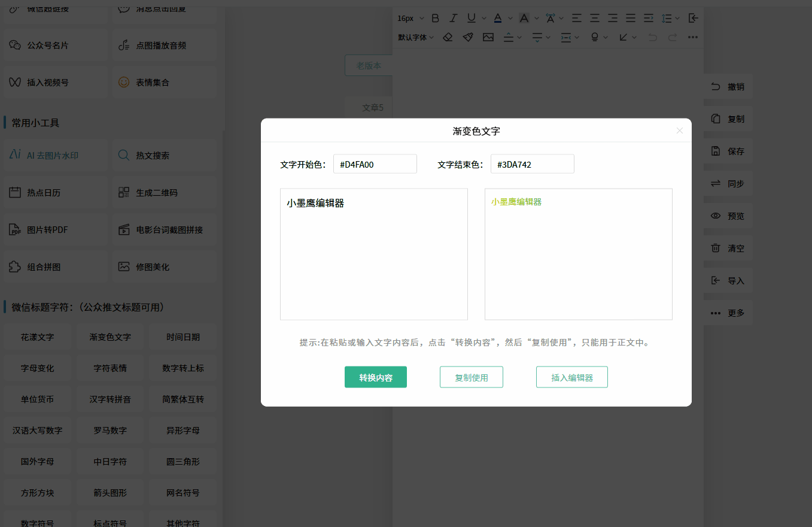Expand the font color dropdown arrow
This screenshot has width=812, height=527.
click(510, 18)
